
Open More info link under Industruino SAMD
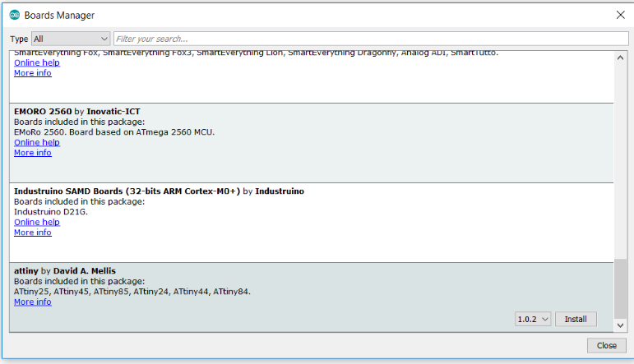[x=33, y=233]
